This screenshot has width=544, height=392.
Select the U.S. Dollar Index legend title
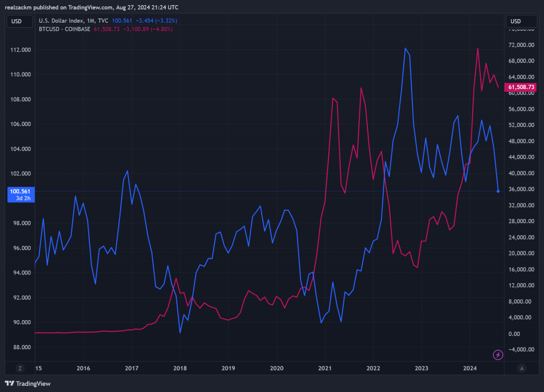click(x=73, y=21)
